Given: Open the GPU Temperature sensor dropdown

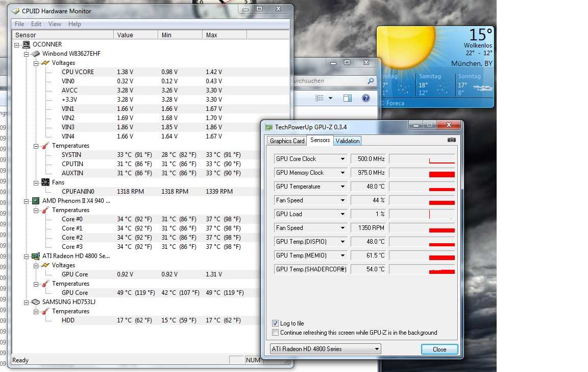Looking at the screenshot, I should click(342, 187).
